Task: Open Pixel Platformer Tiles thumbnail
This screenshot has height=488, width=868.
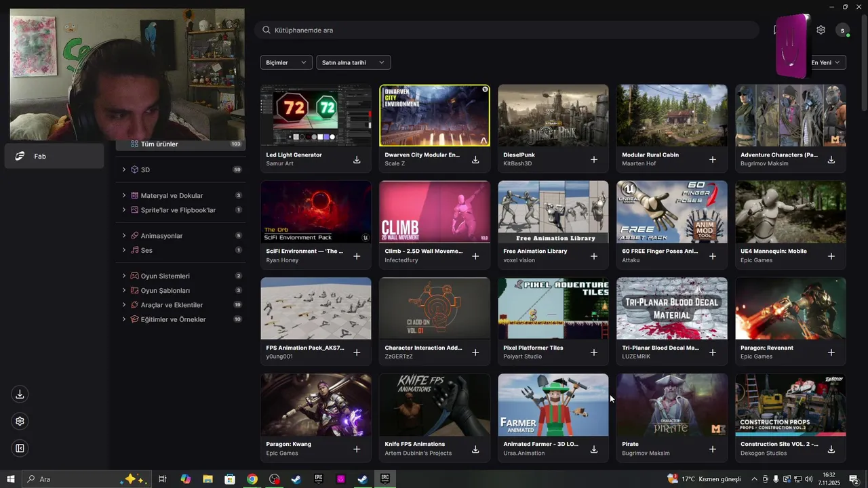Action: [553, 308]
